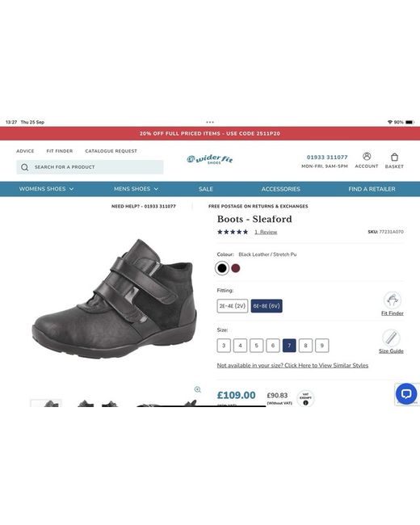
Task: Select the 6E-8E (6V) fitting option
Action: point(267,306)
